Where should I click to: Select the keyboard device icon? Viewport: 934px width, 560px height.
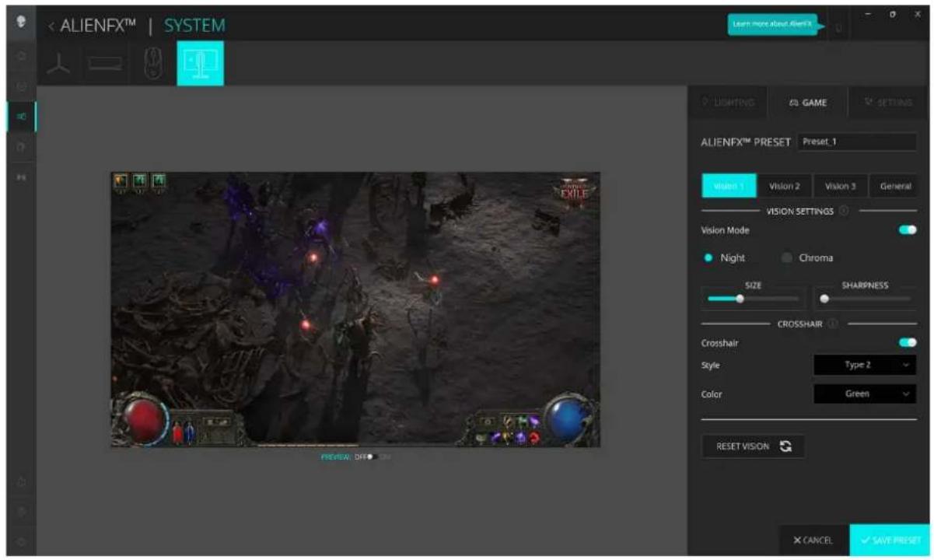105,64
